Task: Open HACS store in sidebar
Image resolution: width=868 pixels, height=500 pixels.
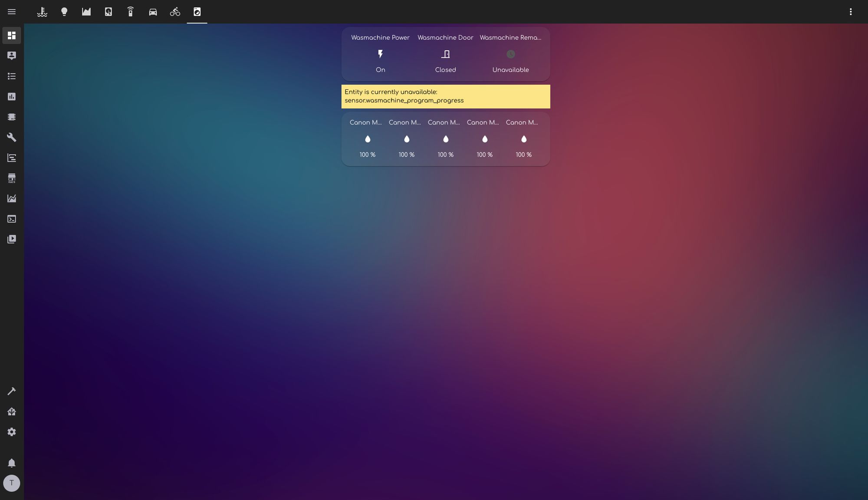Action: tap(12, 178)
